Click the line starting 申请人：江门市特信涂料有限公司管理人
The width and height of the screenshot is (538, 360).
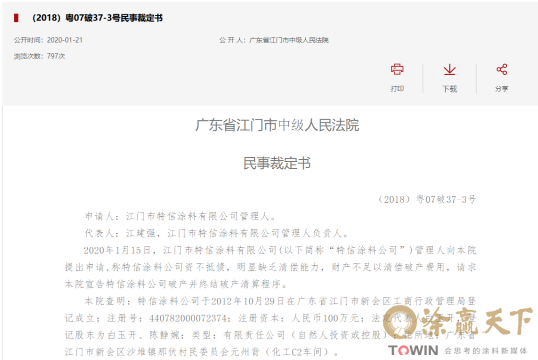click(180, 216)
